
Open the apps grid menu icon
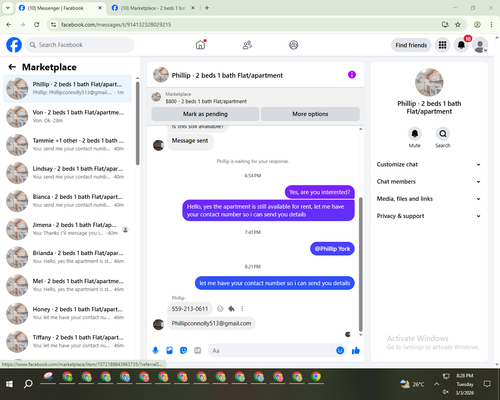coord(442,45)
